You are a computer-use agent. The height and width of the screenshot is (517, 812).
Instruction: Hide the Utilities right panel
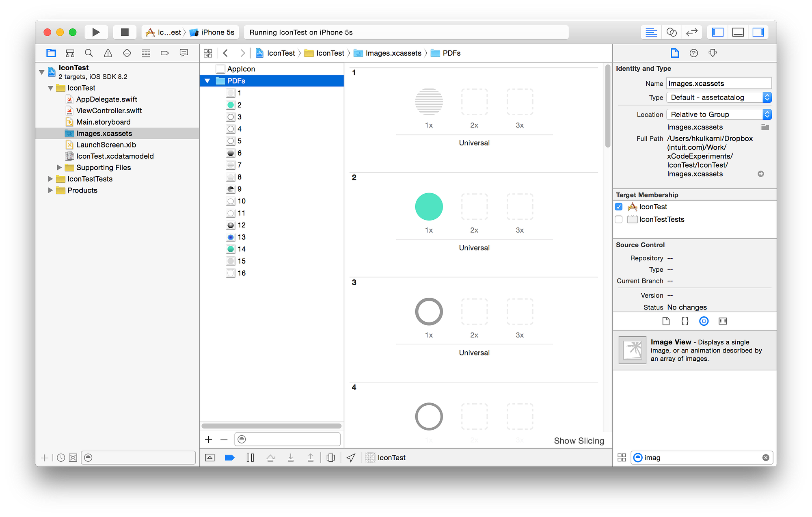758,32
